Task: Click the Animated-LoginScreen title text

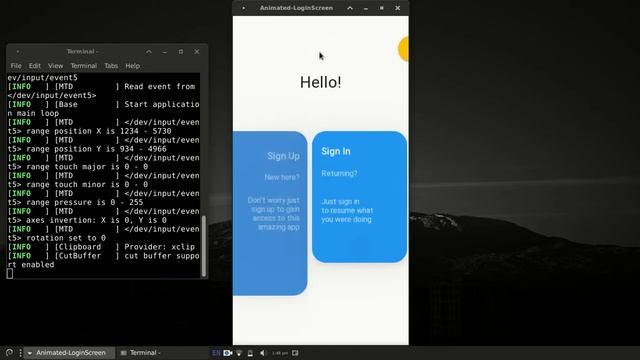Action: 296,8
